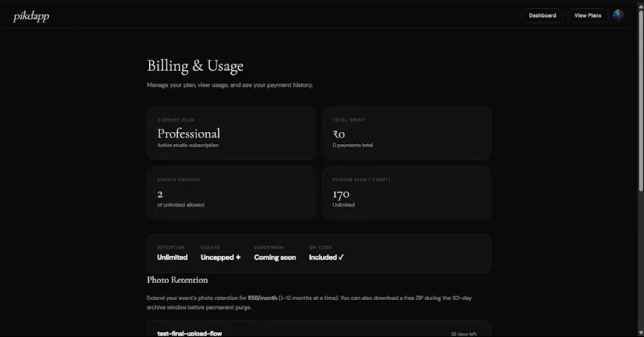Viewport: 644px width, 337px height.
Task: Click the pikdapp logo
Action: [x=31, y=16]
